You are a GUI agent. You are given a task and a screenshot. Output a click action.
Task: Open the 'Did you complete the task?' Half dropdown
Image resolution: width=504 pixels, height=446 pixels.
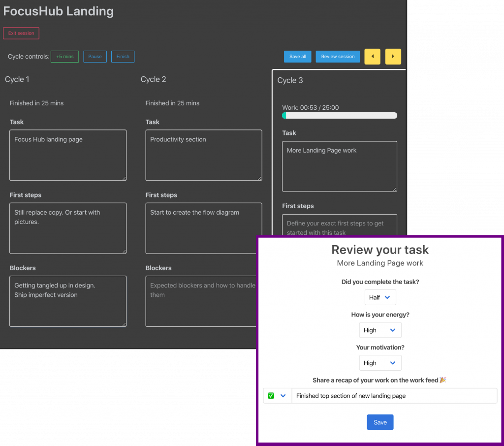[380, 297]
